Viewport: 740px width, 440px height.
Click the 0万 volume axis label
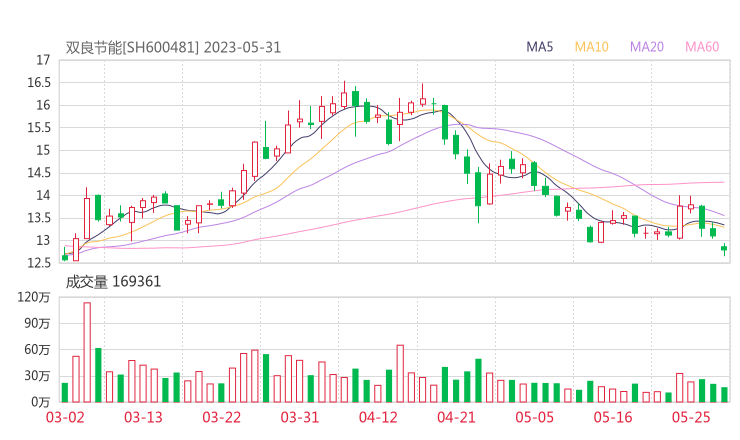point(41,402)
